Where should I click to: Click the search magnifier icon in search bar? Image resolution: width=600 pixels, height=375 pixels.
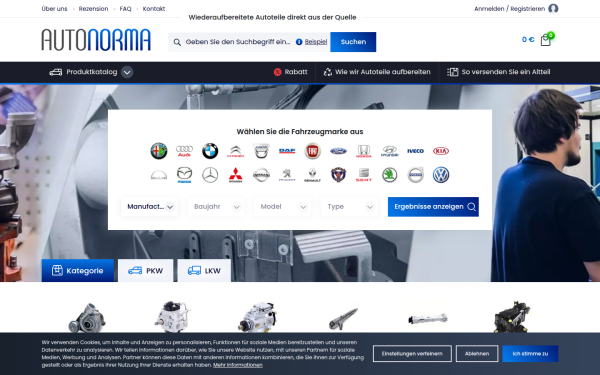tap(177, 42)
